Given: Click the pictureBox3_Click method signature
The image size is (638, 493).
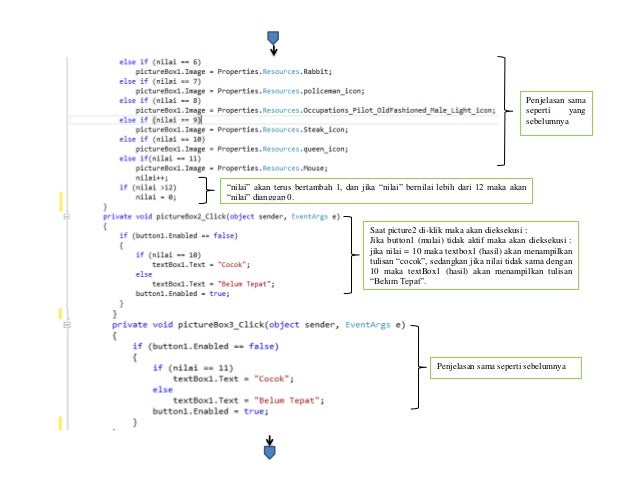Looking at the screenshot, I should pos(259,325).
